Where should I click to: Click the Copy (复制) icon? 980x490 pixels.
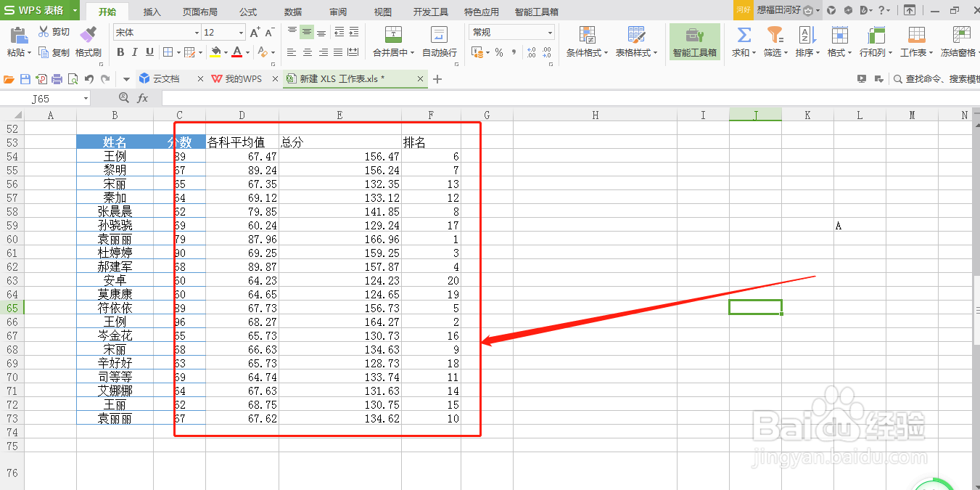click(44, 52)
